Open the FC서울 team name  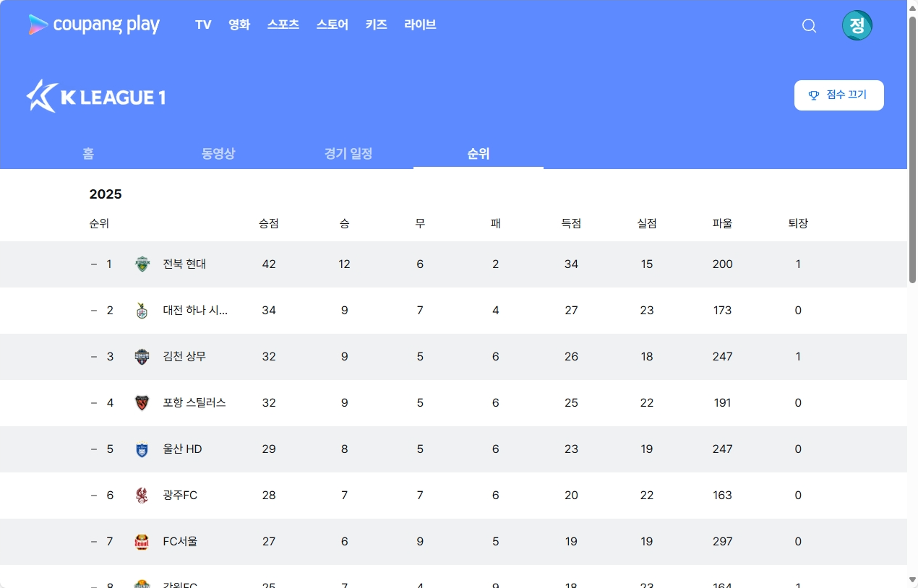tap(180, 542)
